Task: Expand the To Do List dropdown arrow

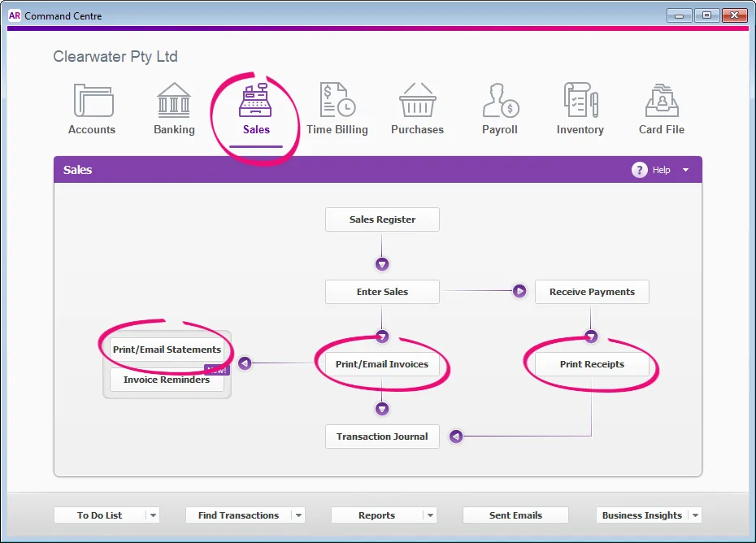Action: pos(153,515)
